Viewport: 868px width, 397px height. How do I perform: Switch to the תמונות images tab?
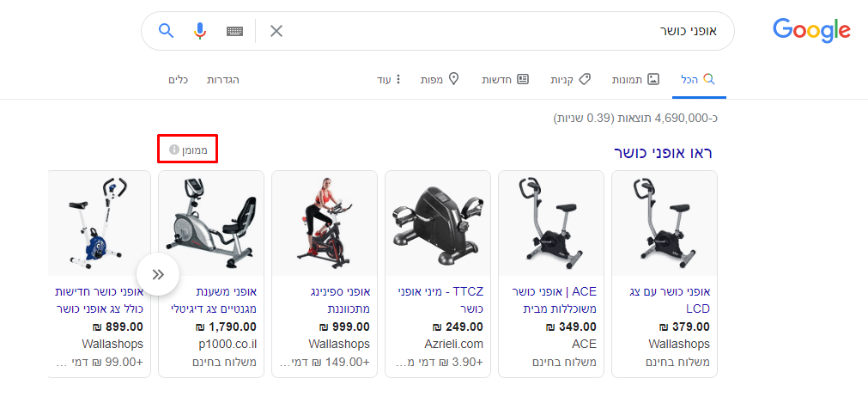pos(635,80)
